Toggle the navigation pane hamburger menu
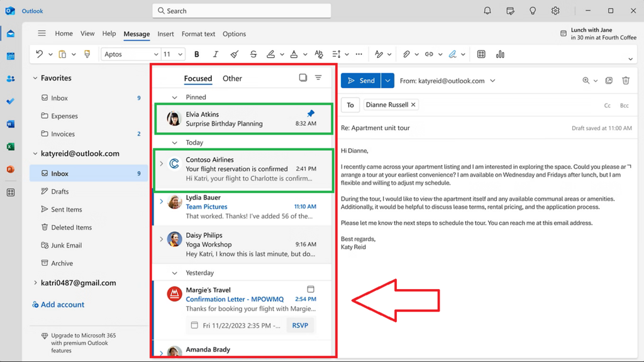The image size is (644, 362). point(42,33)
